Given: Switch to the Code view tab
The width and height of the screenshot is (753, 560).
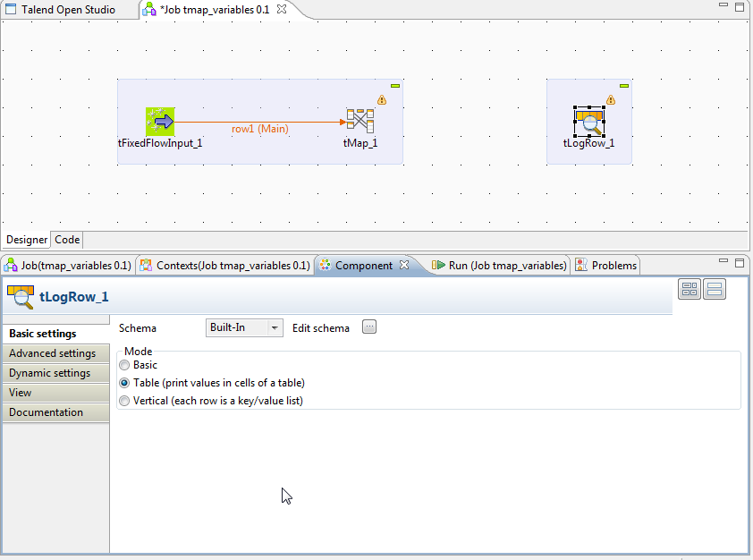Looking at the screenshot, I should coord(67,240).
